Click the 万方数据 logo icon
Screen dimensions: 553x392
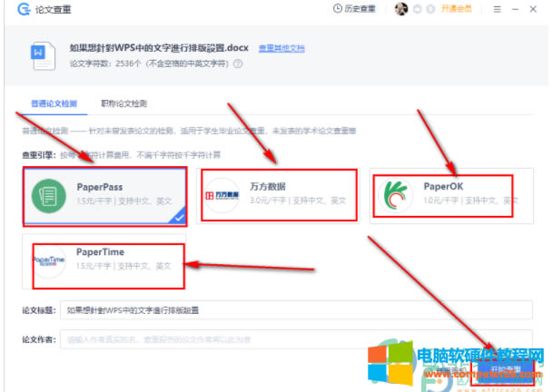pyautogui.click(x=222, y=195)
